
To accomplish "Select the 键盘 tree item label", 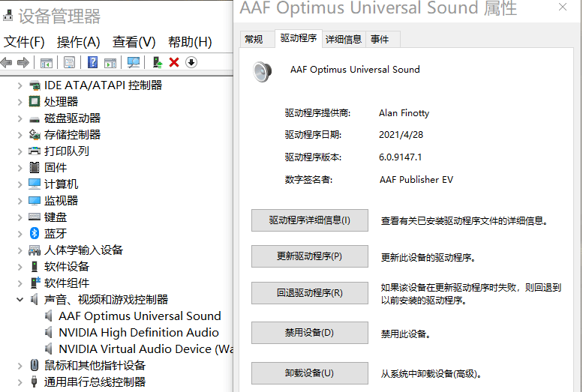I will [56, 217].
